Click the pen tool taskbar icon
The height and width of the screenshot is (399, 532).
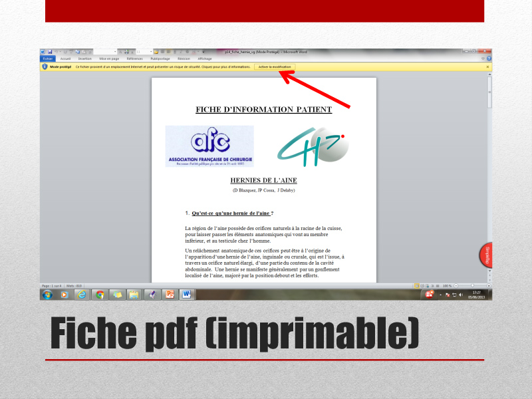[152, 295]
